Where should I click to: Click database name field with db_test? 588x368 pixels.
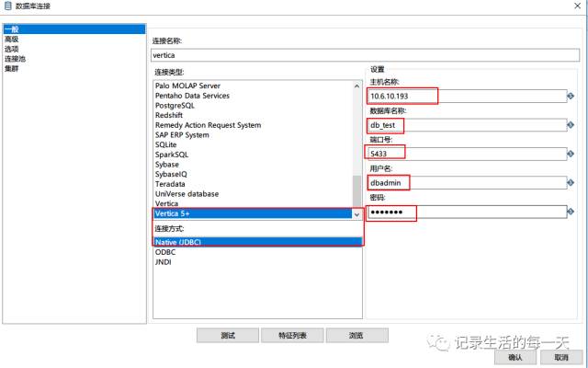pyautogui.click(x=468, y=125)
